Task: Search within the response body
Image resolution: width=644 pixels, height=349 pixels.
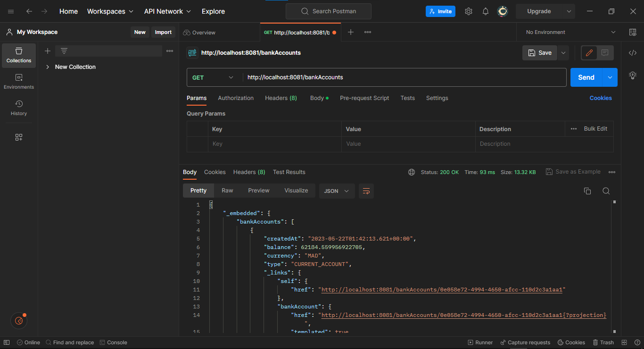Action: [606, 191]
